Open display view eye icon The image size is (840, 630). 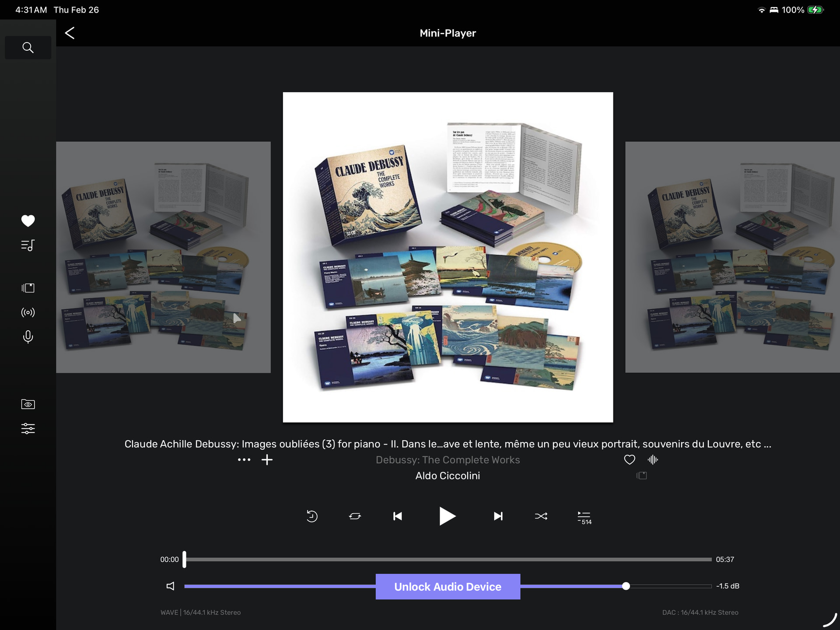pos(28,404)
